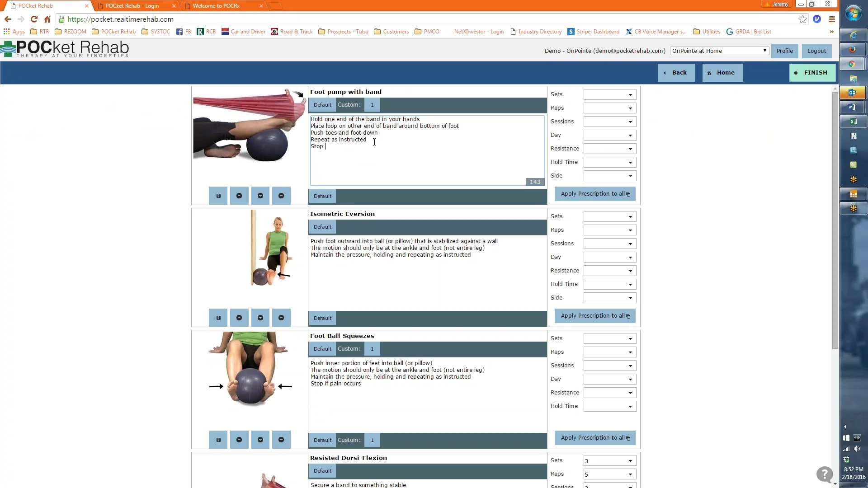Open Reps dropdown for Resisted Dorsi-Flexion
Screen dimensions: 868x488
610,474
